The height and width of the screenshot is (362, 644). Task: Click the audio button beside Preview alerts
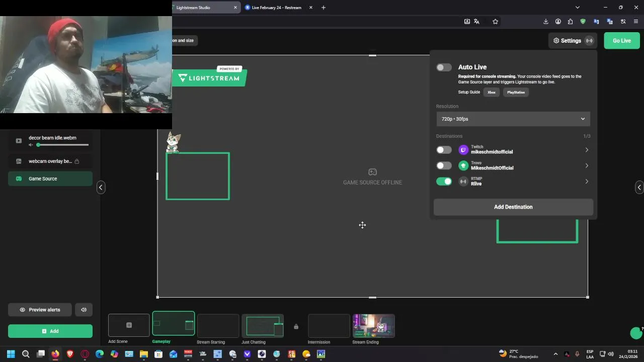coord(84,310)
